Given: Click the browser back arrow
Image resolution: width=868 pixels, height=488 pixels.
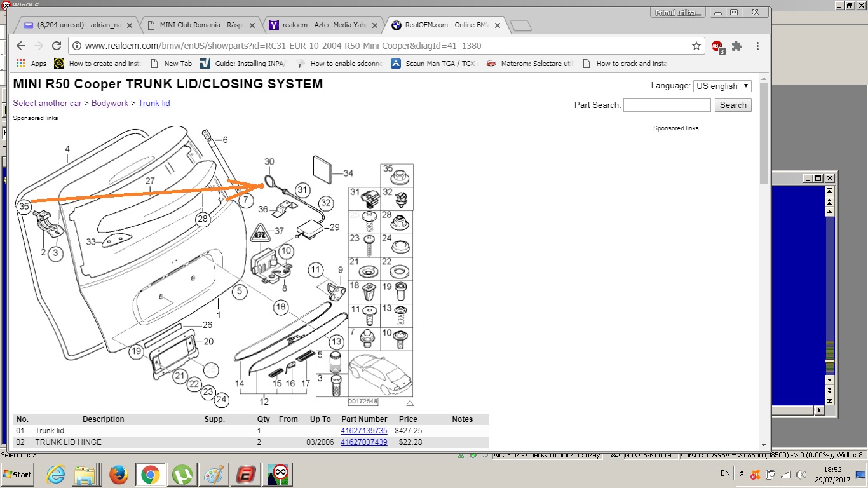Looking at the screenshot, I should 20,46.
